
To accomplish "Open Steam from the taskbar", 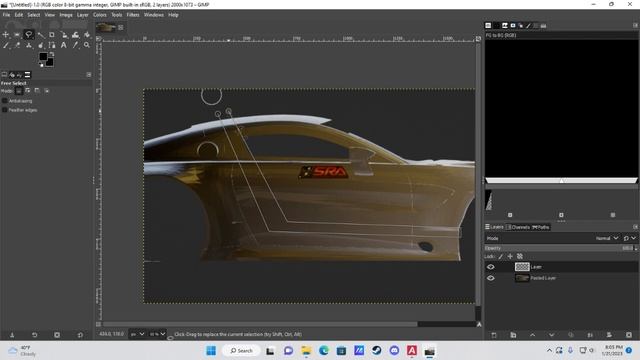I will click(376, 351).
